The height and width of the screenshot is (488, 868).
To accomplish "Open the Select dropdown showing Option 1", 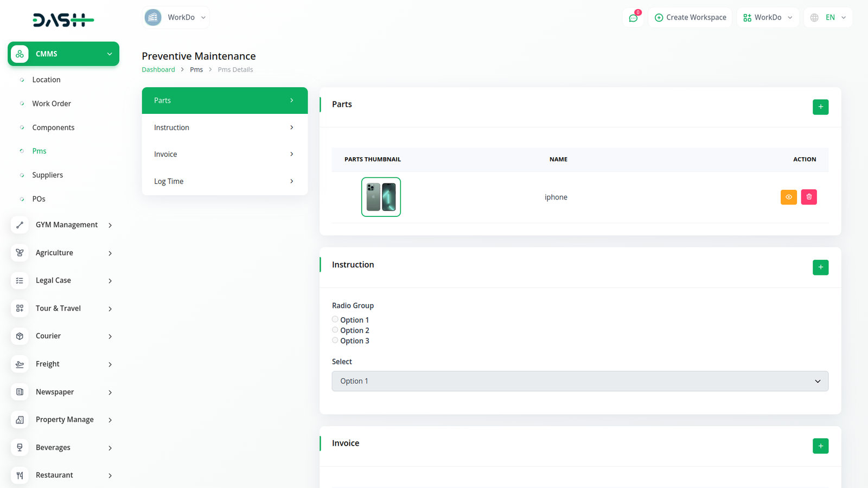I will [579, 381].
